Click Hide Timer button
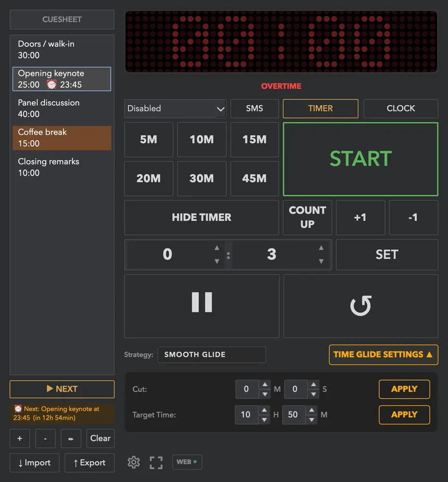Viewport: 448px width, 482px height. coord(202,218)
